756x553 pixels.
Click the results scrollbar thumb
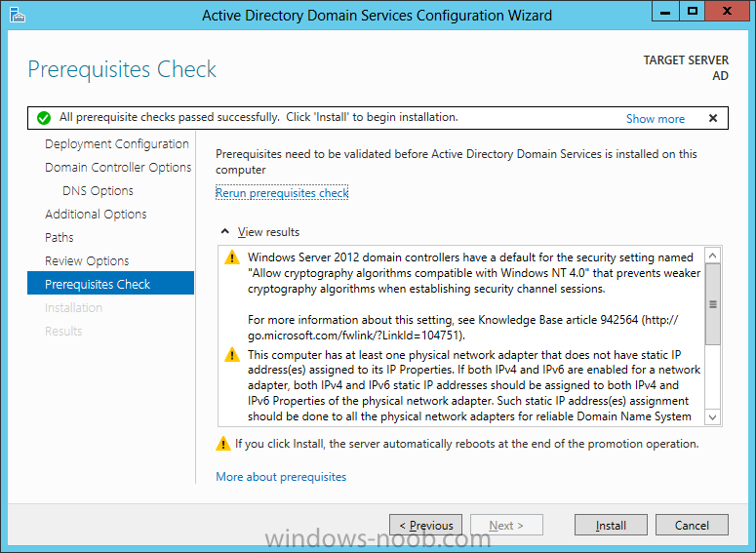713,304
